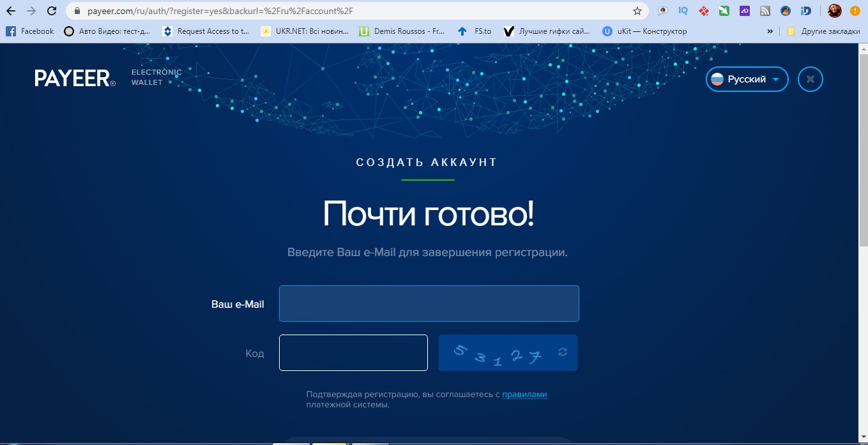Show hidden bookmarks with double chevron
The width and height of the screenshot is (868, 445).
[x=770, y=31]
